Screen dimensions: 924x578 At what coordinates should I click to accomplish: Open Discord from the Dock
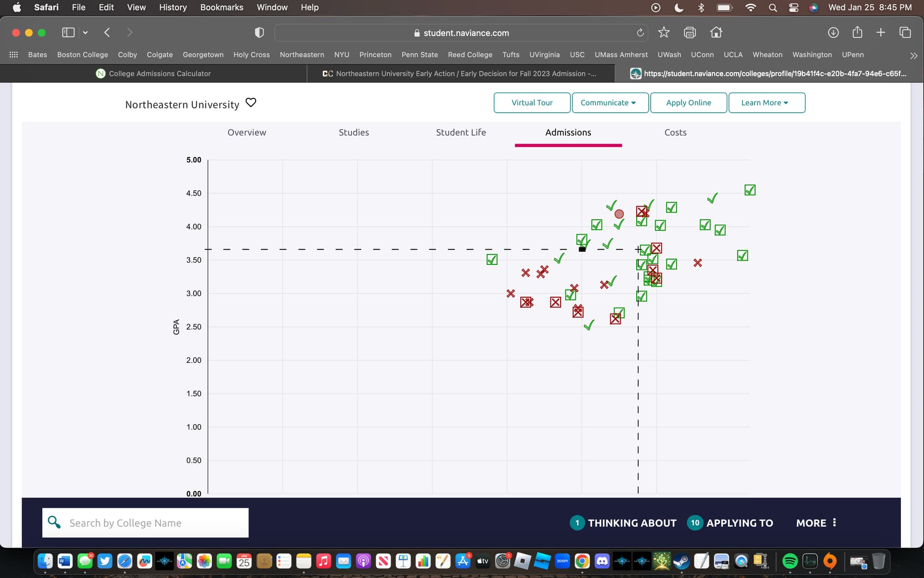(x=602, y=561)
